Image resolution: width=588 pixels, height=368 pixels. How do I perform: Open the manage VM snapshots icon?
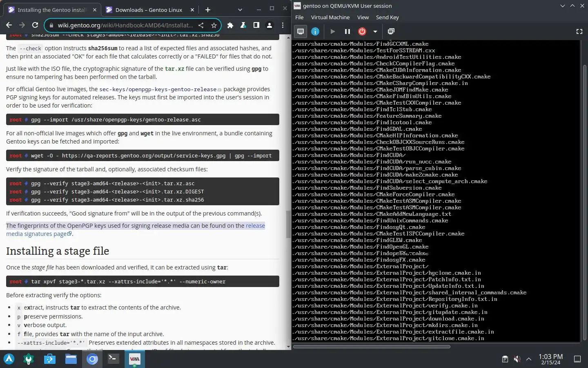pyautogui.click(x=391, y=31)
